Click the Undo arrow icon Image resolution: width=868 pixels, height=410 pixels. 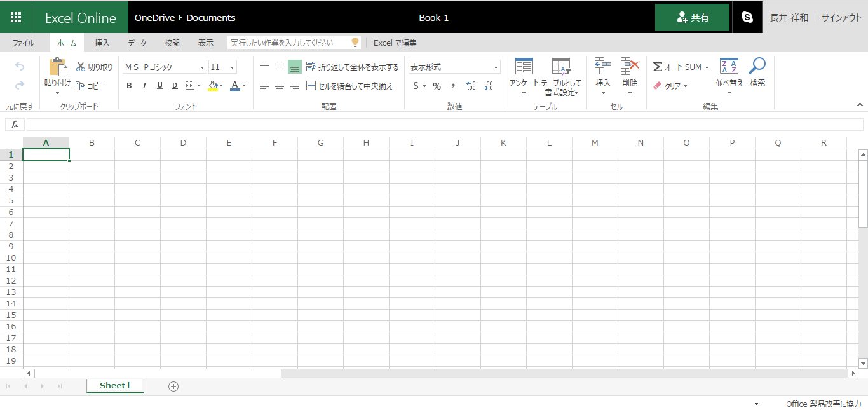click(x=20, y=67)
